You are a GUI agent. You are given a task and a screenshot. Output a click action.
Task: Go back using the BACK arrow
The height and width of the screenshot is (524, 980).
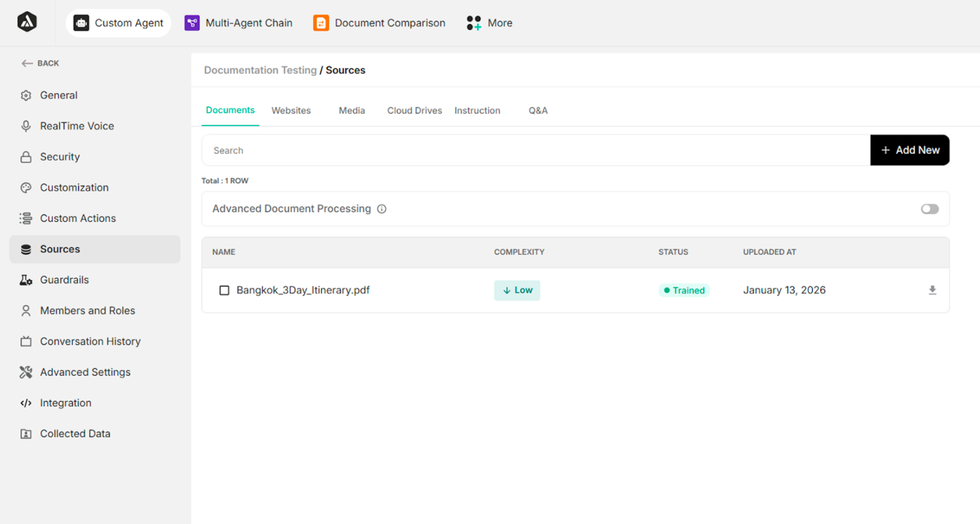coord(40,63)
